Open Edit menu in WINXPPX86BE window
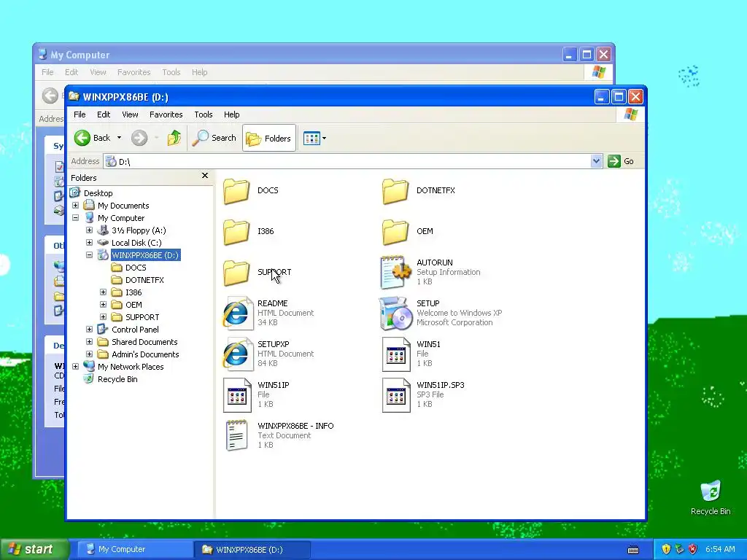The image size is (747, 560). click(104, 114)
